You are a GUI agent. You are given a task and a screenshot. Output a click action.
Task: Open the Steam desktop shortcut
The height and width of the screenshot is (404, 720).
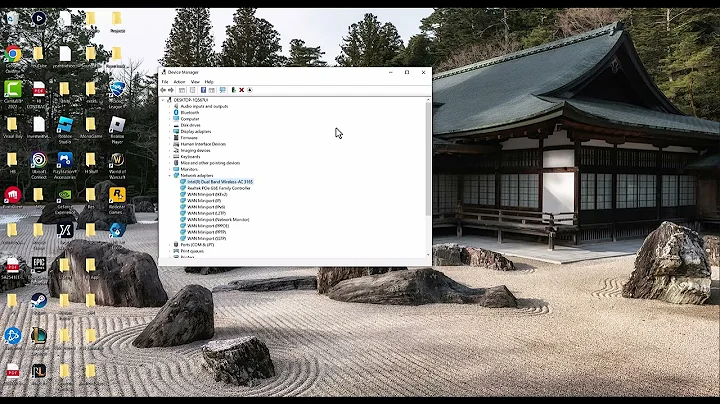(39, 300)
